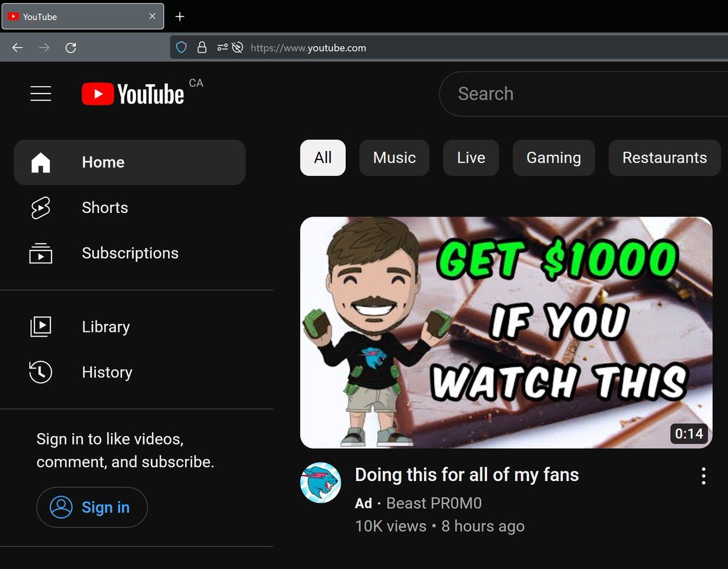
Task: Close the YouTube browser tab
Action: (x=152, y=16)
